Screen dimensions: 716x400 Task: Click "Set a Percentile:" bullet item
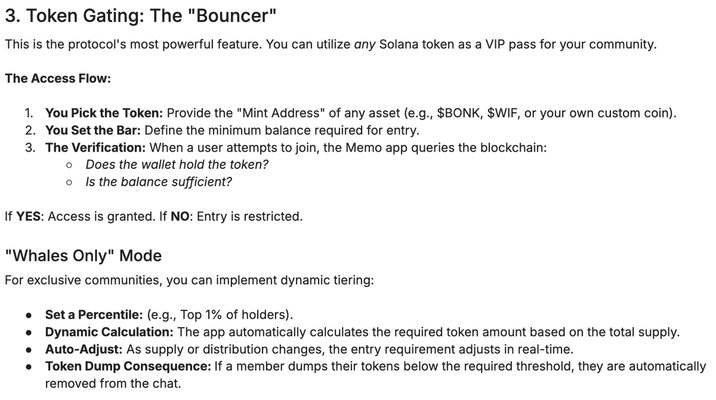(x=94, y=315)
